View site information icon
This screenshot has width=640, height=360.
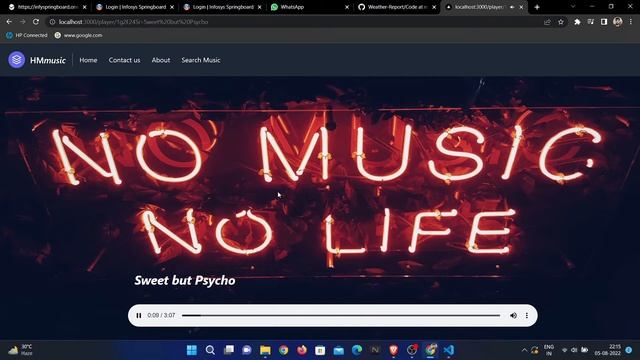[x=52, y=22]
